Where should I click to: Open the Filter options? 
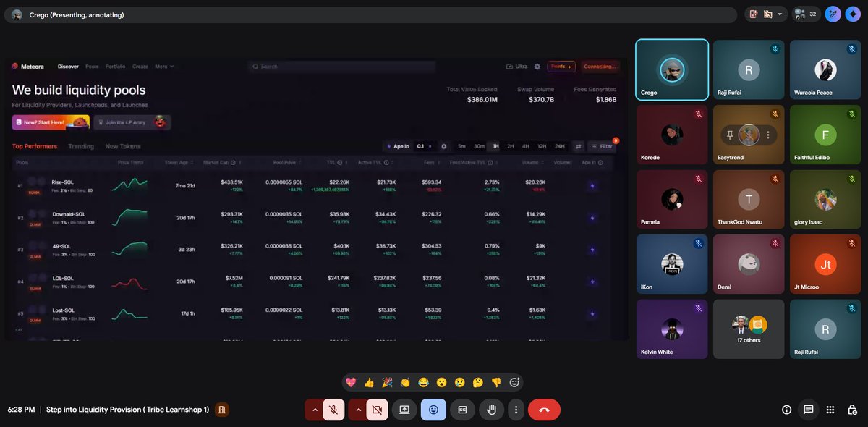click(x=602, y=146)
